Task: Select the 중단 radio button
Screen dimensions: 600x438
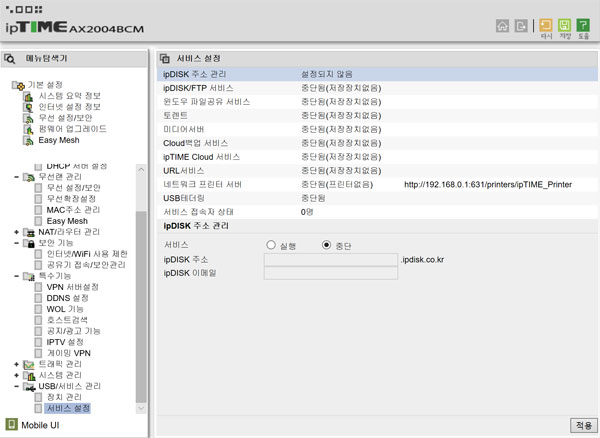Action: click(x=326, y=245)
